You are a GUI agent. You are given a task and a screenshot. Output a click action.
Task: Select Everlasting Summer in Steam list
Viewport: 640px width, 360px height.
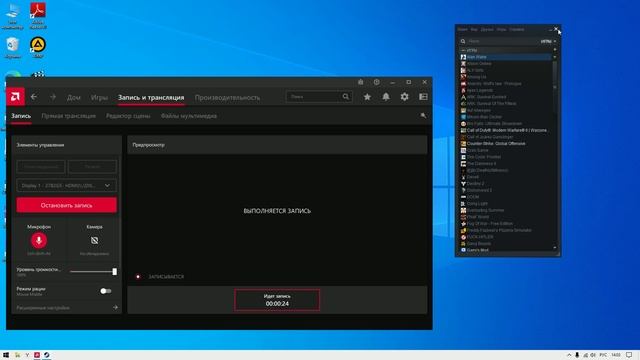[x=507, y=210]
